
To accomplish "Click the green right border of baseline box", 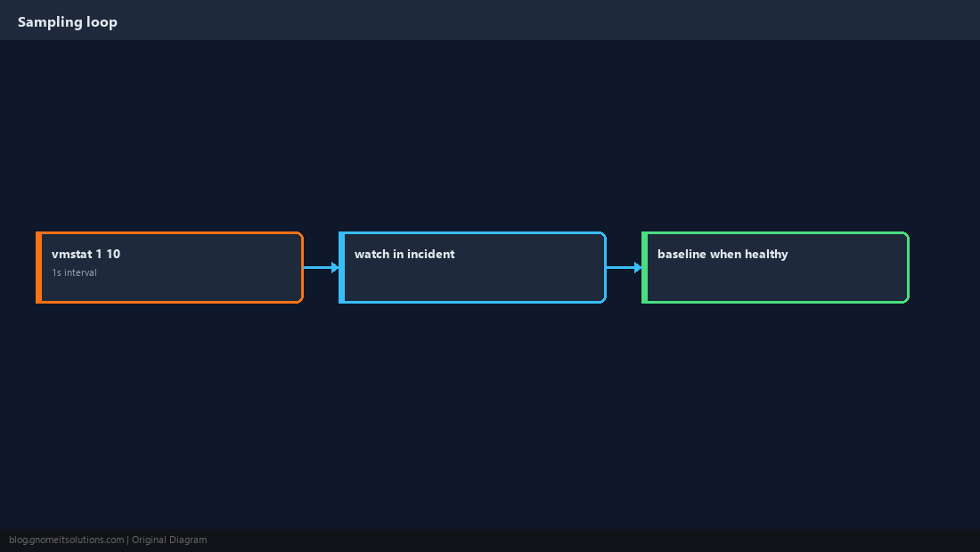I will click(908, 267).
